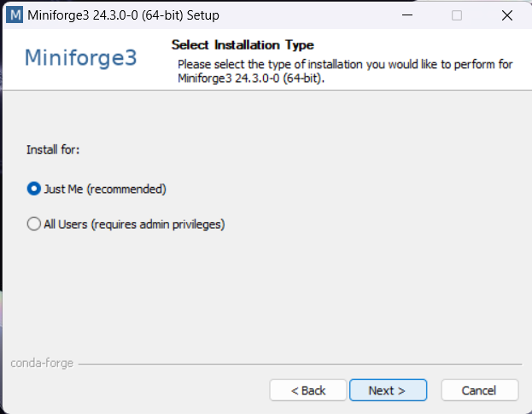
Task: Click the greyed-out maximize button
Action: coord(457,15)
